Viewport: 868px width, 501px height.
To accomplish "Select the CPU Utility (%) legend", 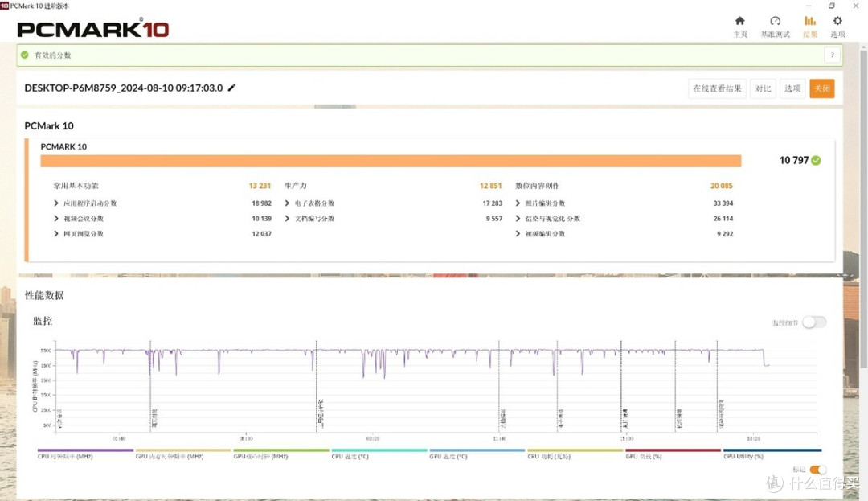I will [772, 454].
